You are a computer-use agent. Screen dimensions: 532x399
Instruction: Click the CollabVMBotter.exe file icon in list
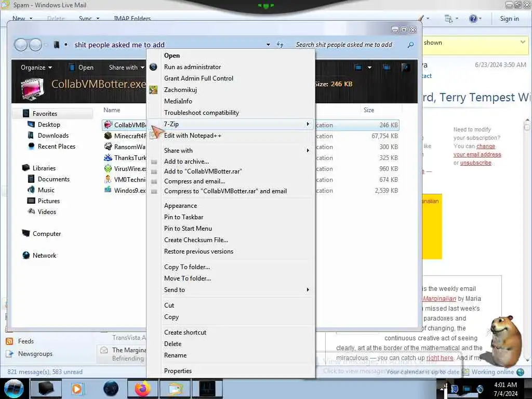tap(108, 125)
